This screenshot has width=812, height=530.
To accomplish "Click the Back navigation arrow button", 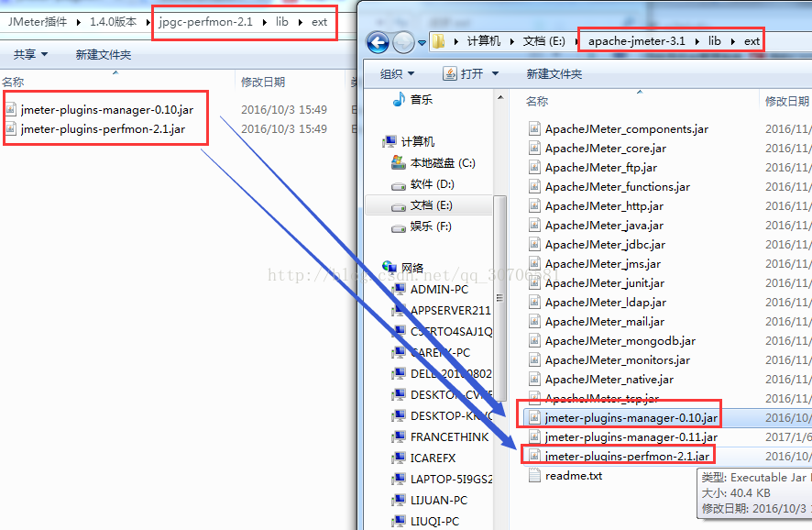I will coord(378,42).
